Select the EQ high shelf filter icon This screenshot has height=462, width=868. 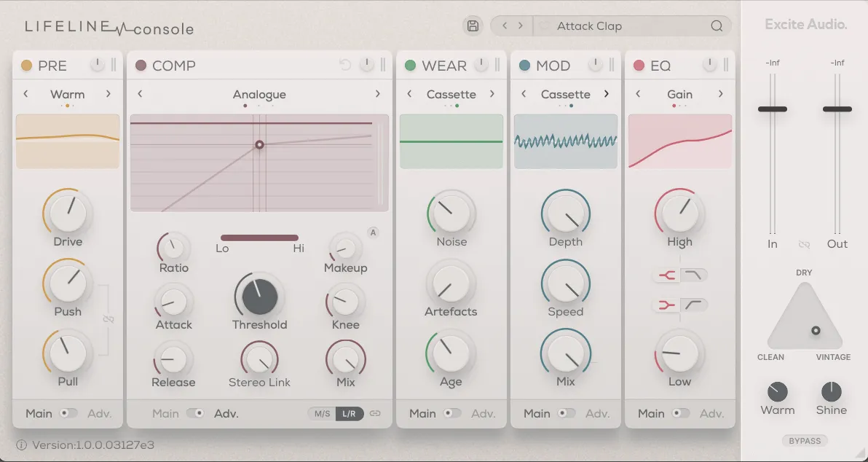point(693,275)
